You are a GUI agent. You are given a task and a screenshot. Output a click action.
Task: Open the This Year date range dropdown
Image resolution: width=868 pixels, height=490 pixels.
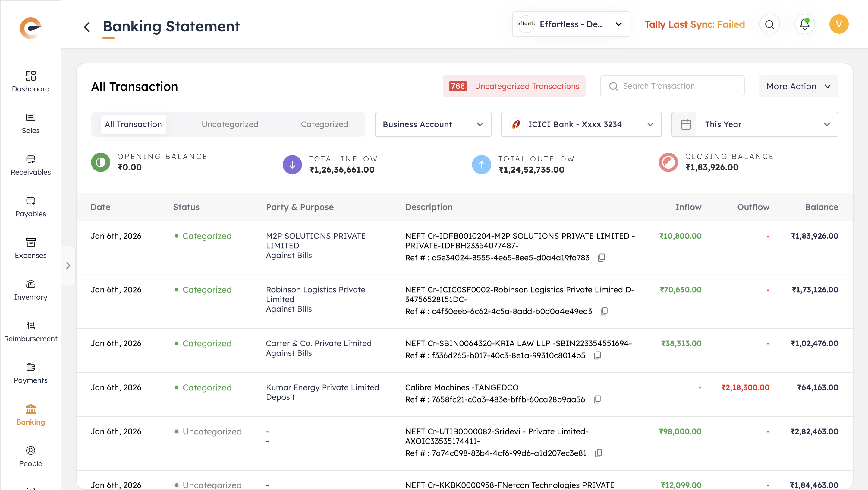click(754, 124)
